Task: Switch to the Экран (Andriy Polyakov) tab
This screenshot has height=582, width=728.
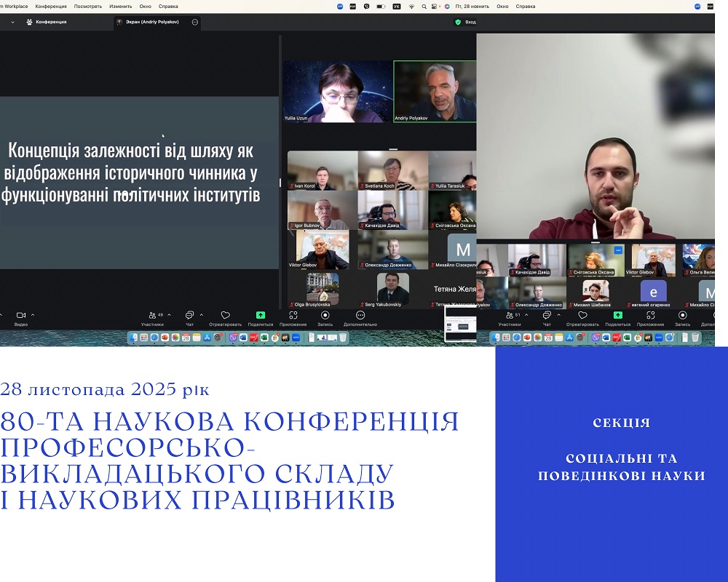Action: [x=153, y=23]
